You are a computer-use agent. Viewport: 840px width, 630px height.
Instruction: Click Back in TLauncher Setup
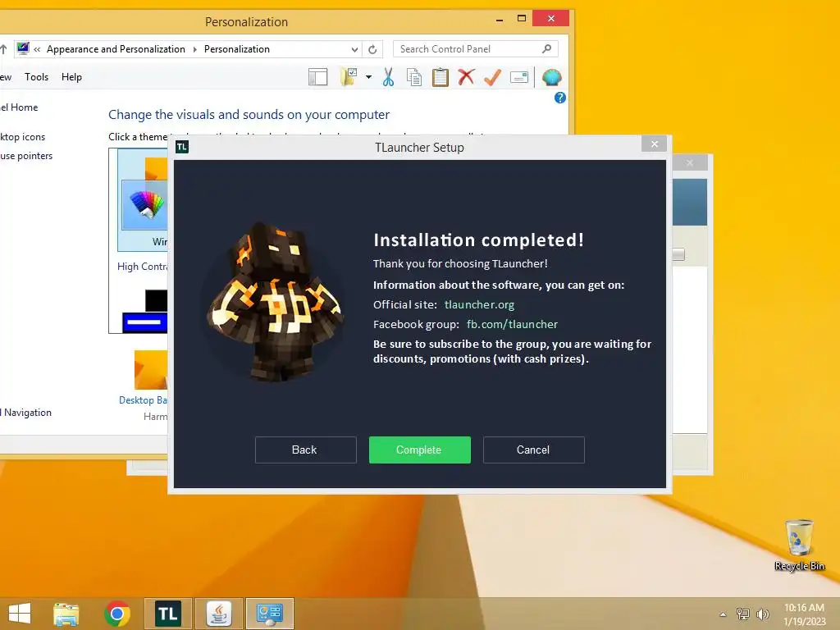305,450
